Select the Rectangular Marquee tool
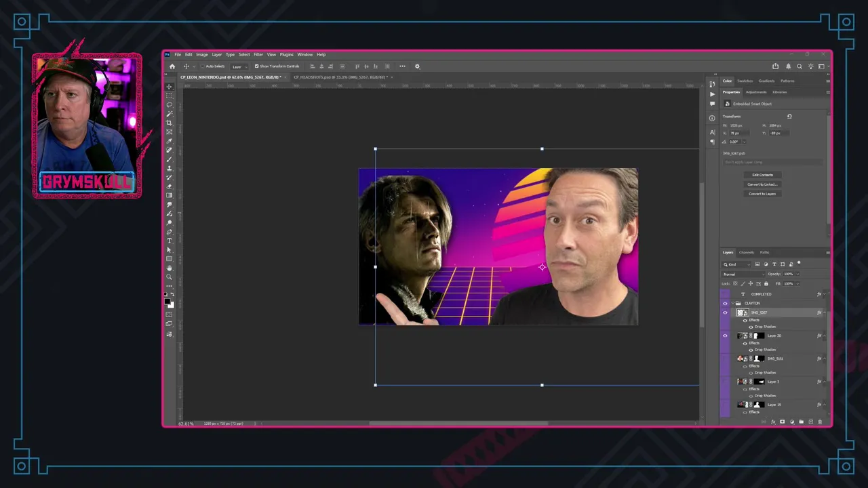 point(170,96)
